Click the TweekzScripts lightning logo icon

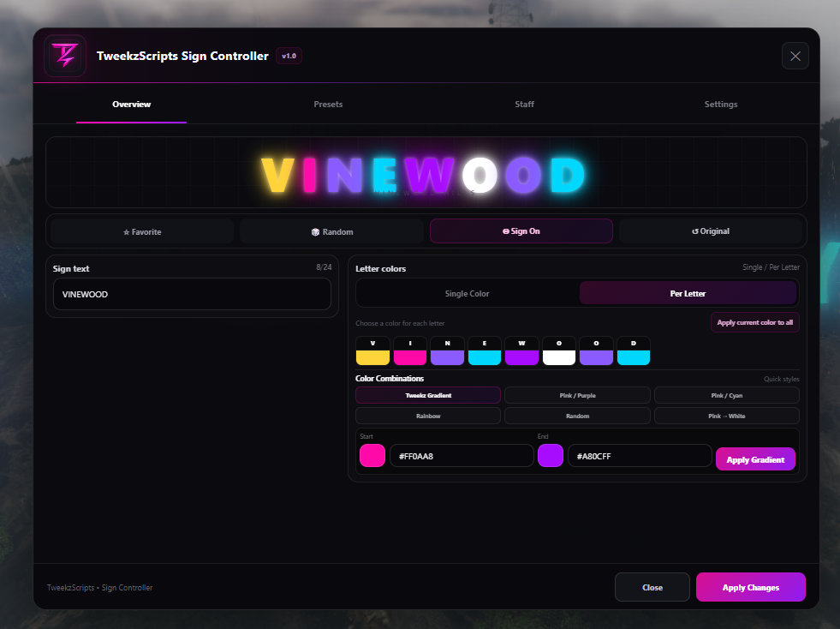click(x=65, y=56)
